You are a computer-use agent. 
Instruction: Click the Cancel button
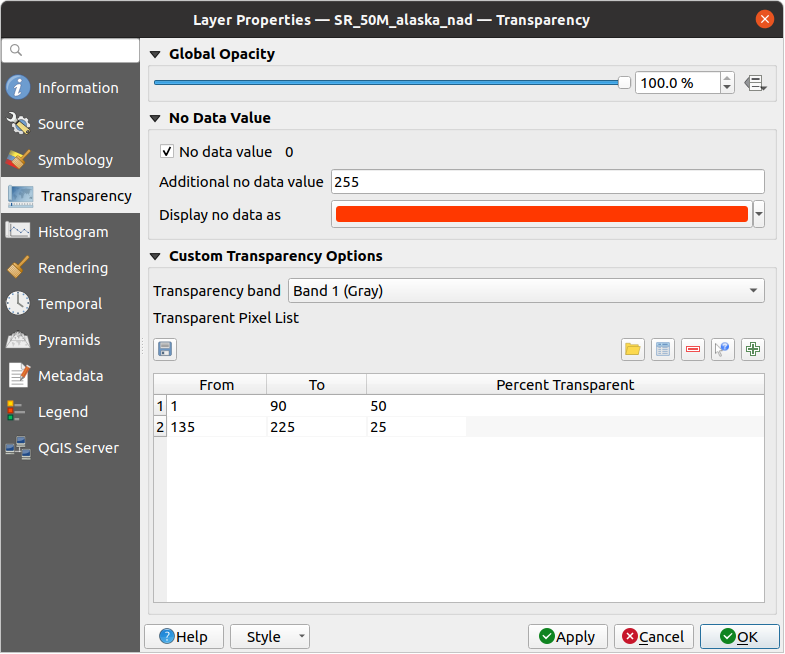(x=653, y=637)
